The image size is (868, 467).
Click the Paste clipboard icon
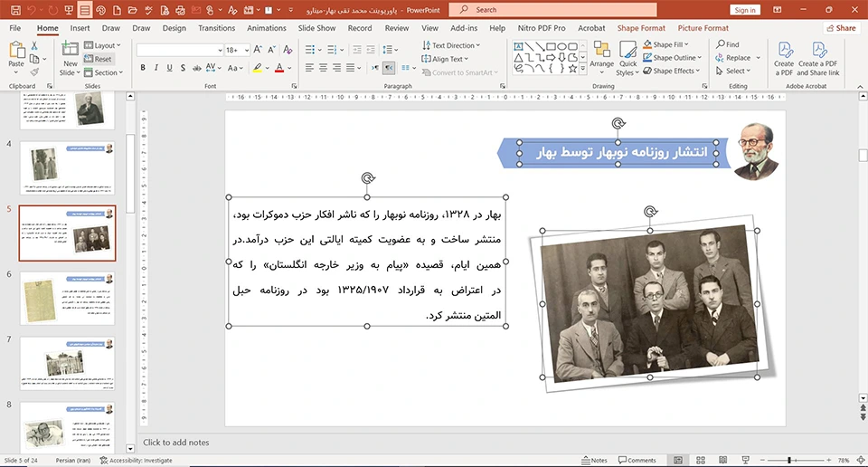click(x=16, y=51)
